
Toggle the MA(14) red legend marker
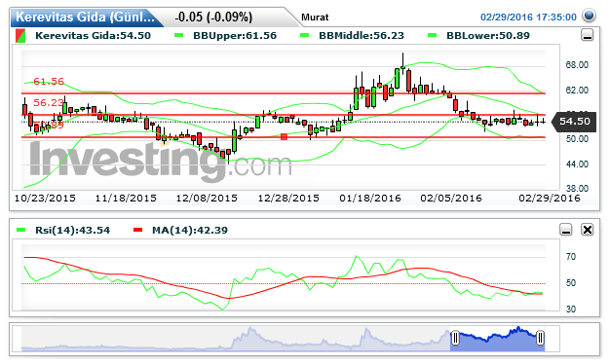(137, 230)
